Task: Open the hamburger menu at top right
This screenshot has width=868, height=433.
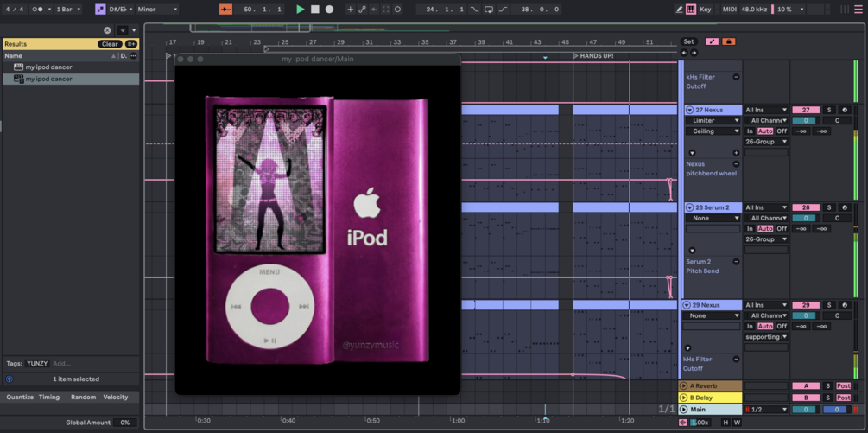Action: coord(858,10)
